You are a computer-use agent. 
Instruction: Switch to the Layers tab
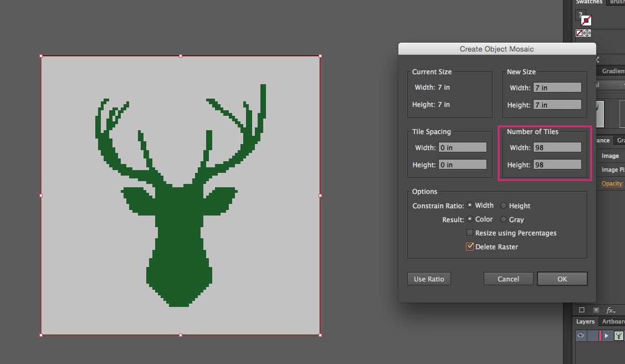tap(585, 322)
